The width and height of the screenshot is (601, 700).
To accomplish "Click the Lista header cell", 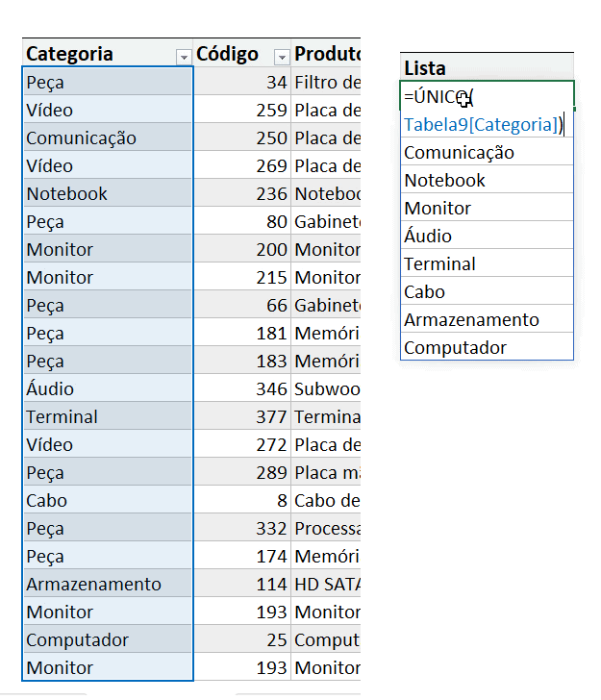I will click(x=487, y=67).
